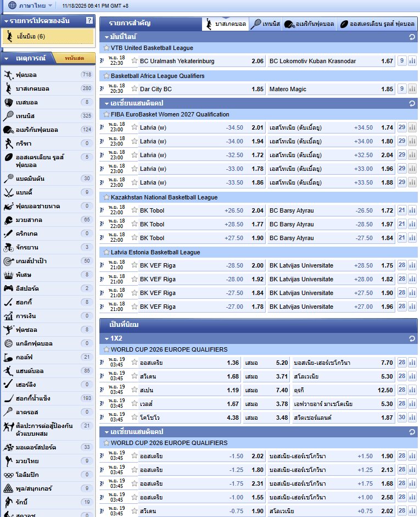The width and height of the screenshot is (420, 517).
Task: Click the globe language icon
Action: (x=12, y=5)
